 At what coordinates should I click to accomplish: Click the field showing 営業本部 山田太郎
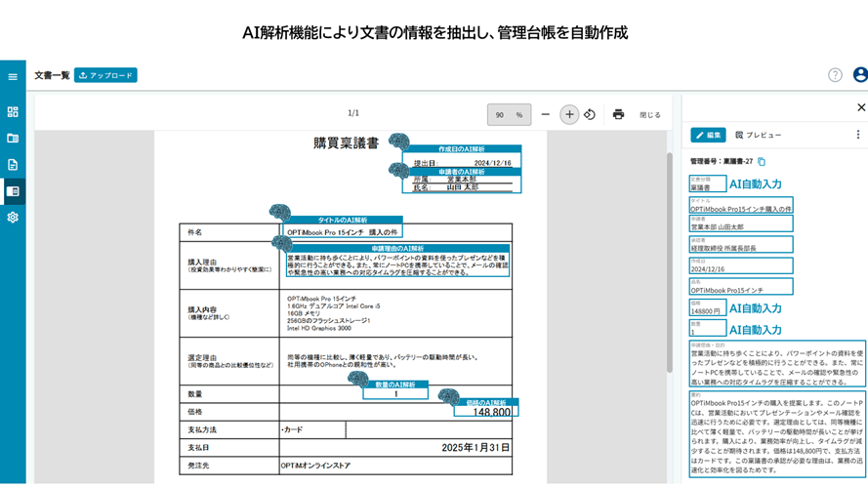(x=741, y=223)
